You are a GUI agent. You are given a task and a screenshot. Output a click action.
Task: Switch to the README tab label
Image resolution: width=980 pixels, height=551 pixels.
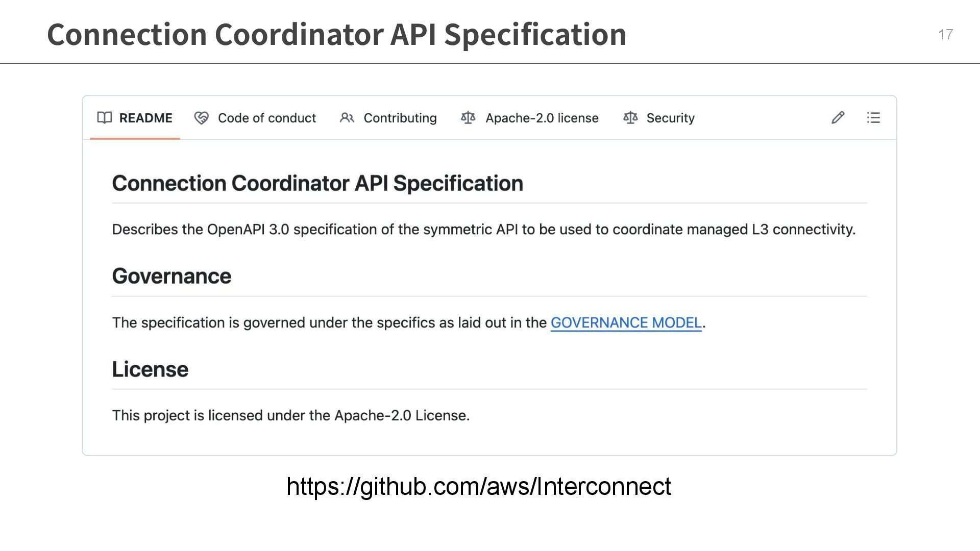[x=145, y=118]
